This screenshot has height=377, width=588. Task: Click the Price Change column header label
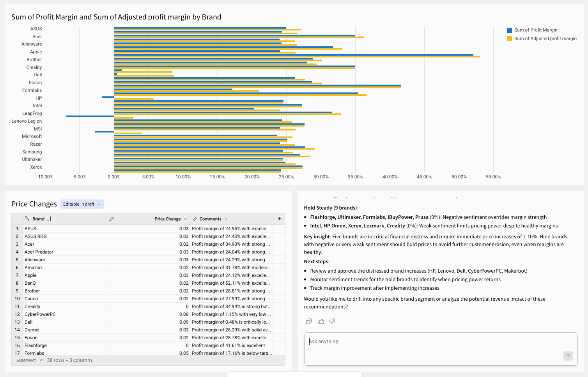pos(168,219)
